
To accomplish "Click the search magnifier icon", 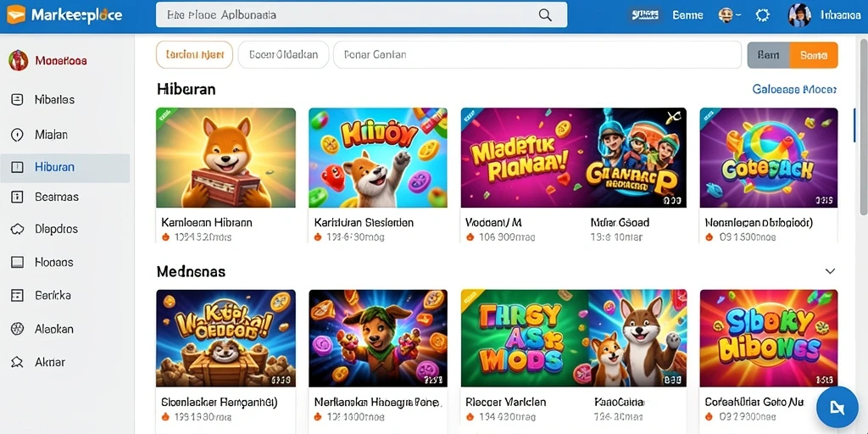I will point(545,15).
